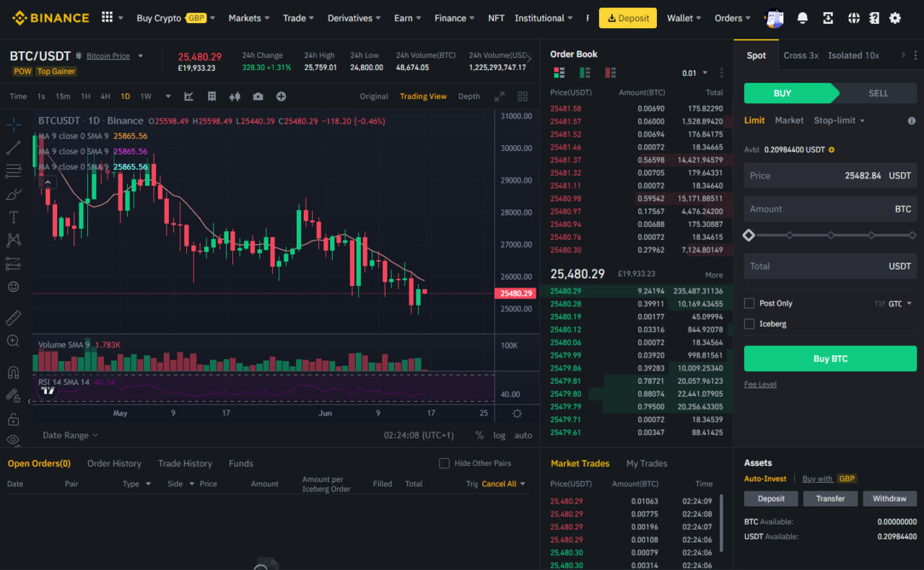Select the zoom in tool
This screenshot has width=924, height=570.
[13, 341]
